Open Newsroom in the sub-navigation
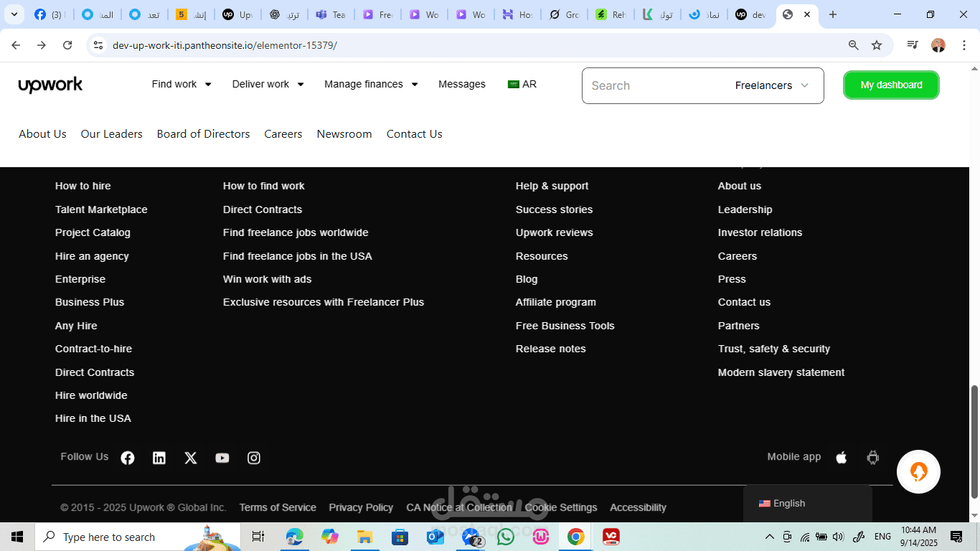This screenshot has height=551, width=980. (344, 134)
